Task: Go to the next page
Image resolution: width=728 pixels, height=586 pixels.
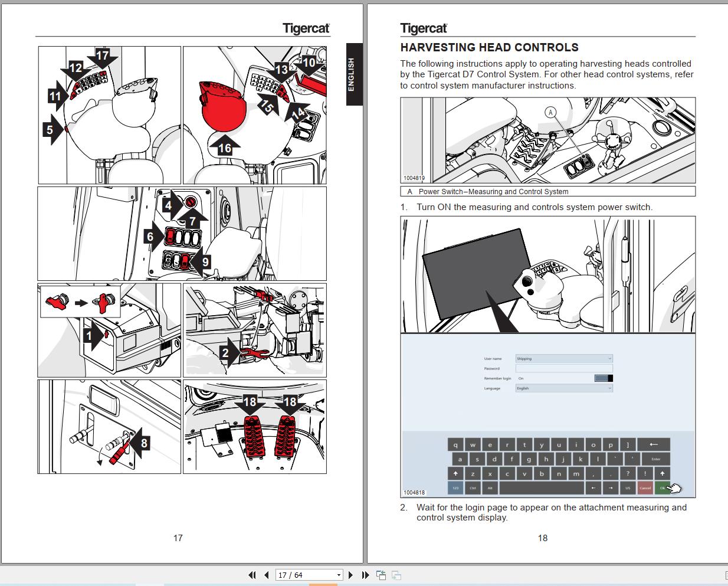Action: (x=351, y=575)
